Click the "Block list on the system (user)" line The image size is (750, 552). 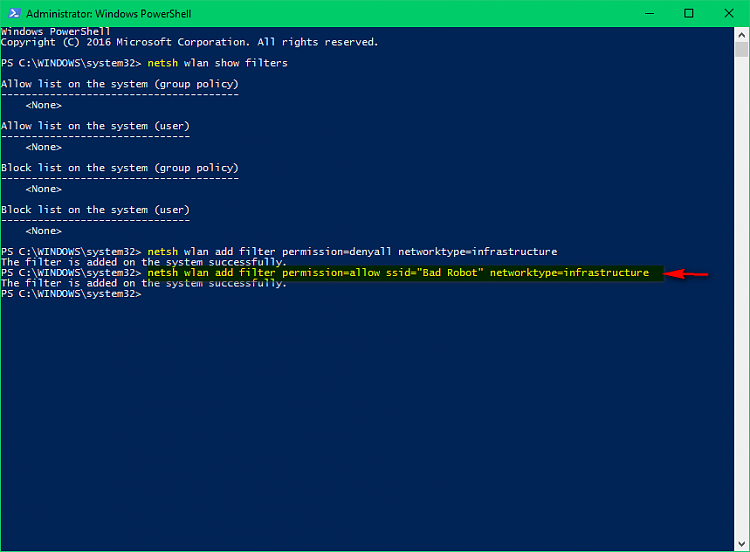coord(95,210)
